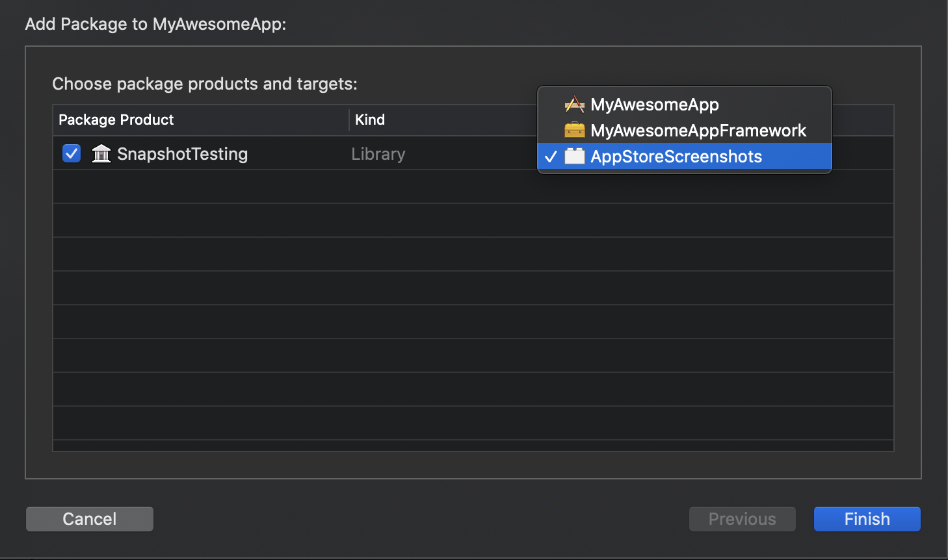Sort by the Package Product column header

point(116,120)
